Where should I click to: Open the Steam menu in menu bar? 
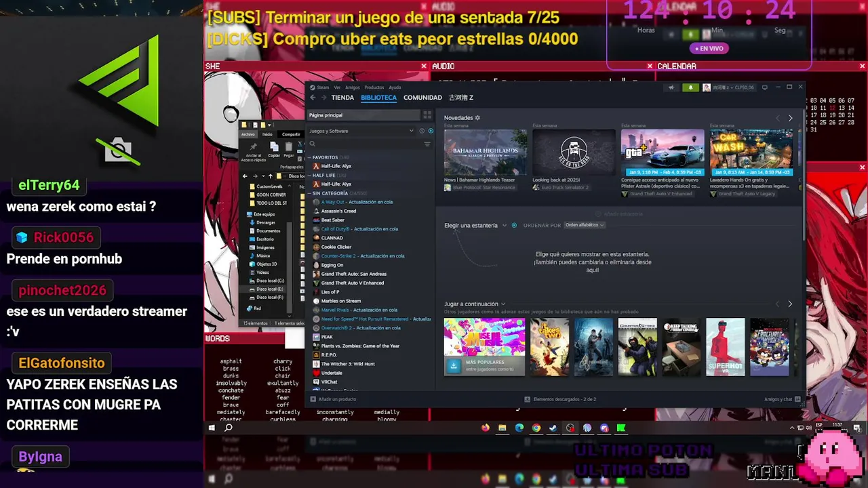[x=323, y=87]
